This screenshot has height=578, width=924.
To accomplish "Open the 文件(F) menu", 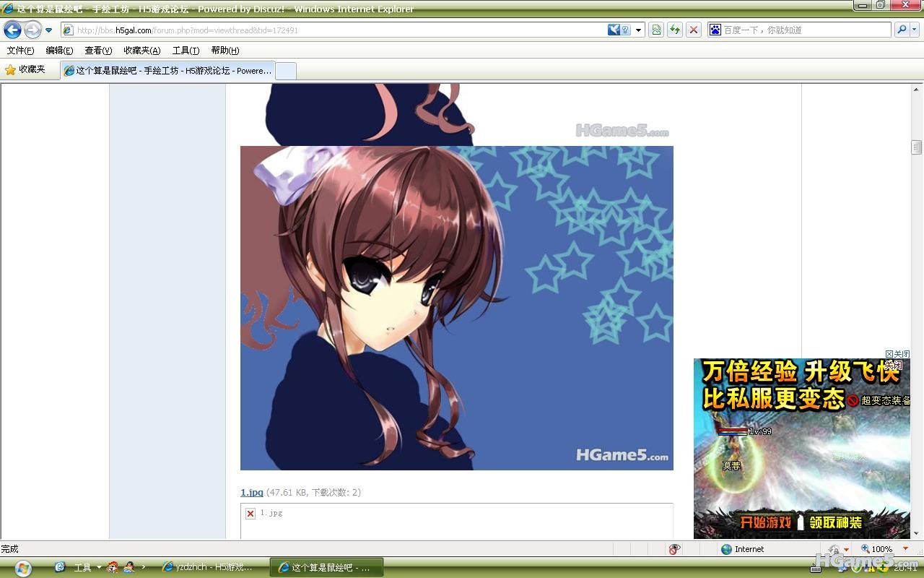I will pyautogui.click(x=20, y=51).
